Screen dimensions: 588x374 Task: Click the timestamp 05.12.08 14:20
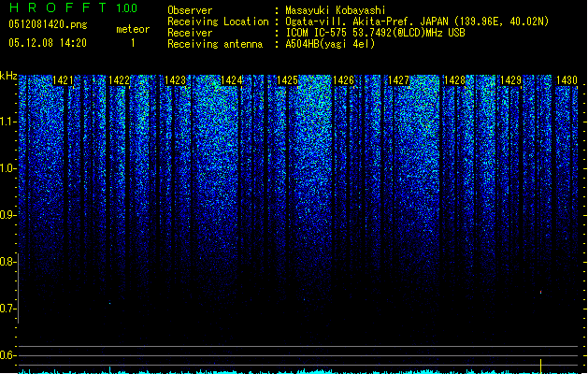(x=48, y=43)
